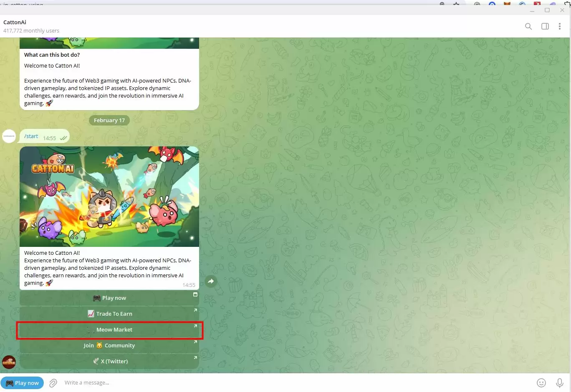Screen dimensions: 571x392
Task: Open search in the CattonAi chat
Action: 528,26
